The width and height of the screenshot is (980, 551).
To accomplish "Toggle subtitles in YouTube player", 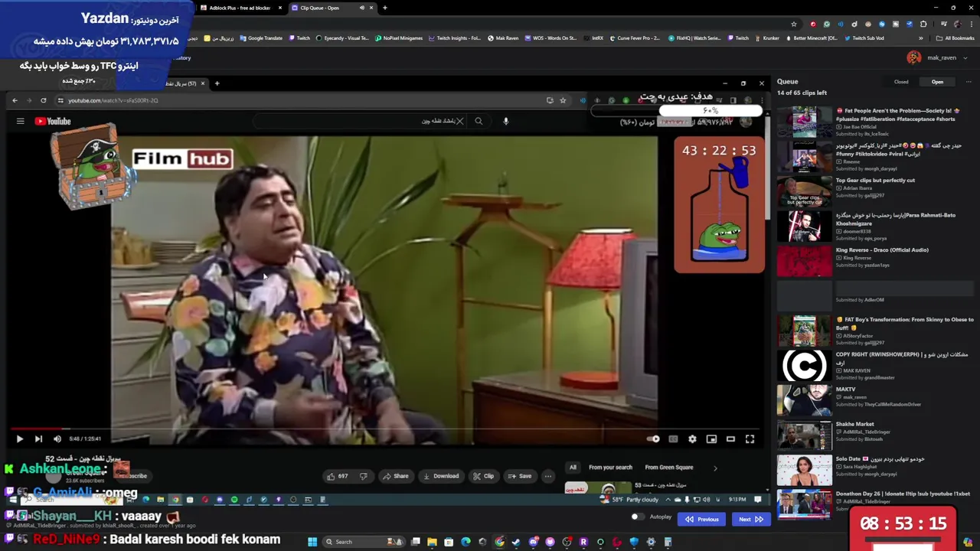I will 673,439.
